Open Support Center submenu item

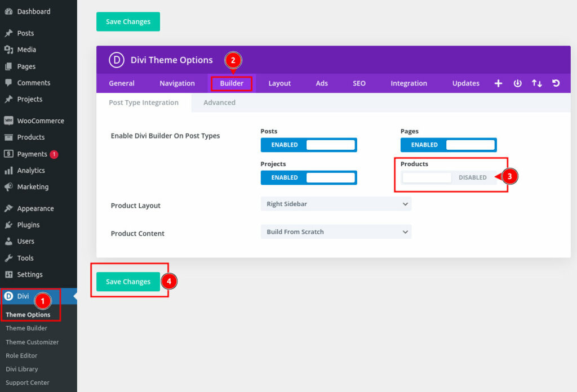(x=28, y=383)
